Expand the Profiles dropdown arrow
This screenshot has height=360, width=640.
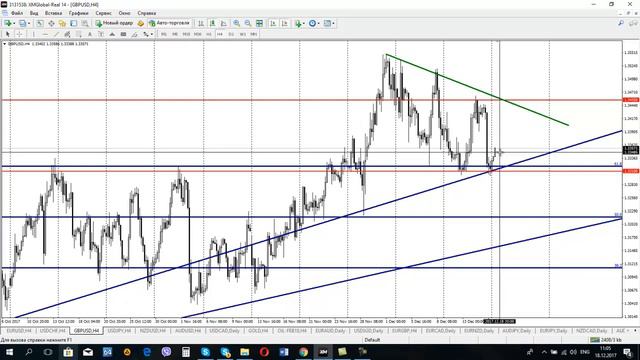29,23
